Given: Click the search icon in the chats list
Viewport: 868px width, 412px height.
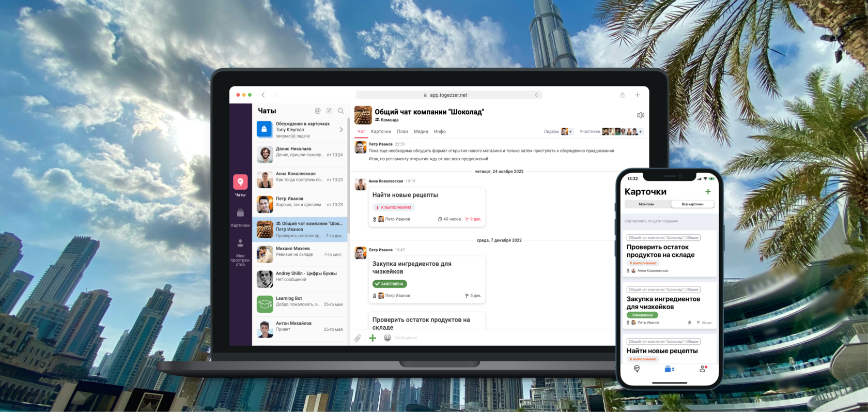Looking at the screenshot, I should [341, 111].
